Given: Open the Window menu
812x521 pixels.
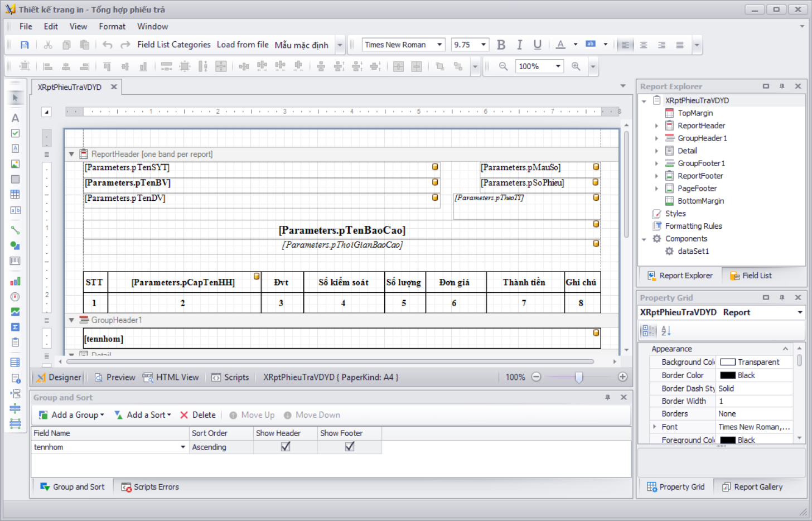Looking at the screenshot, I should click(152, 26).
